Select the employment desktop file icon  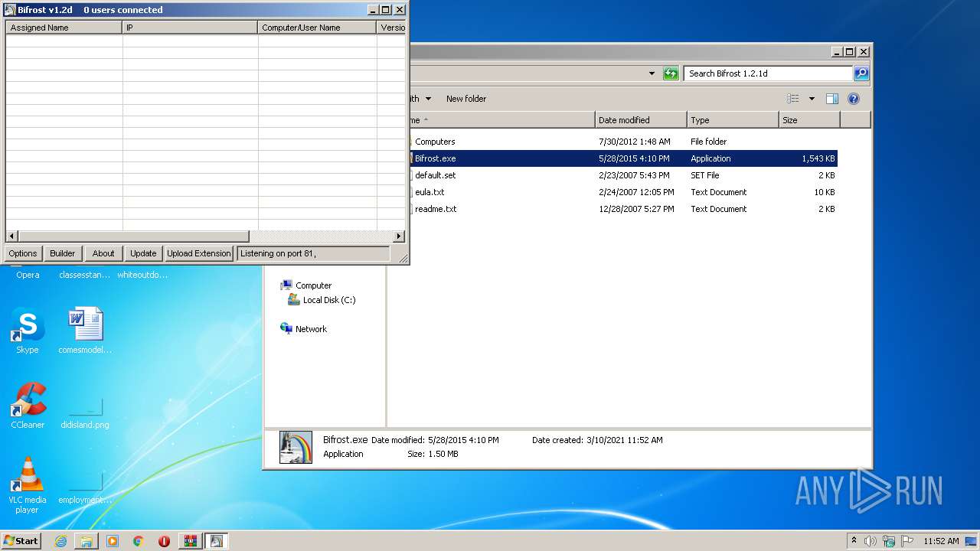point(86,485)
